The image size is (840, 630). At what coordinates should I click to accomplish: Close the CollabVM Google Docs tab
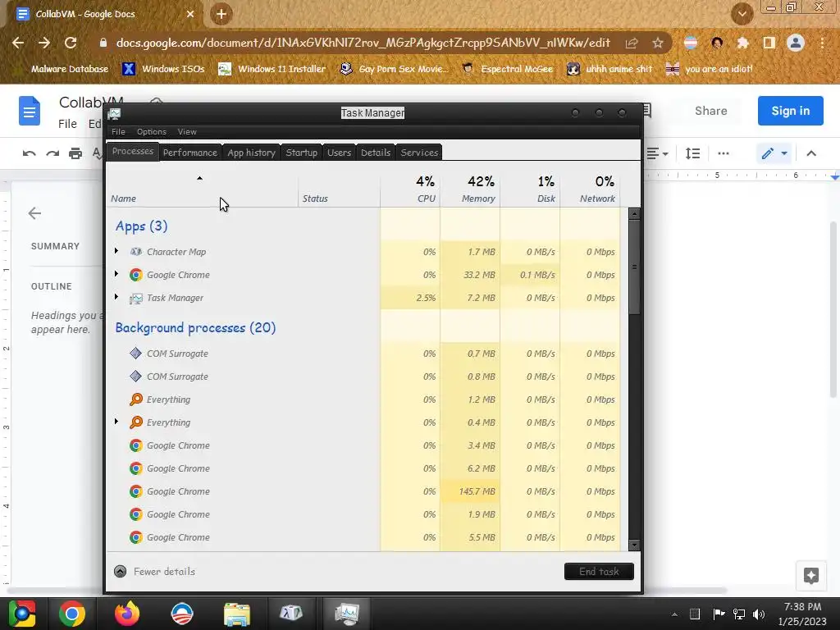coord(190,15)
